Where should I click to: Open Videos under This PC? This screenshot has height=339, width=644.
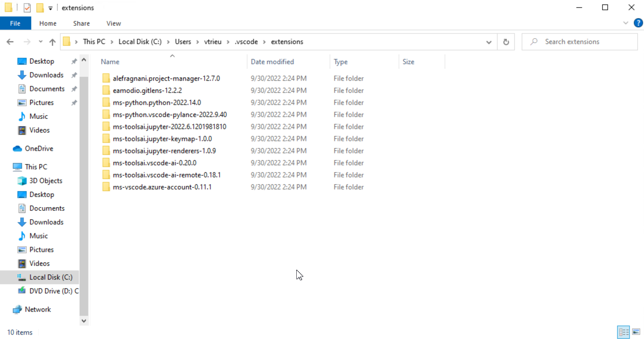point(39,264)
